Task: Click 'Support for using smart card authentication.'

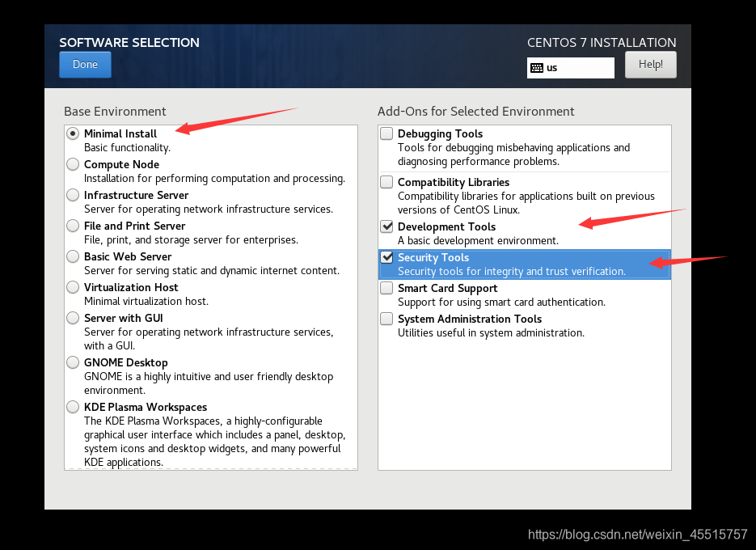Action: pyautogui.click(x=501, y=302)
